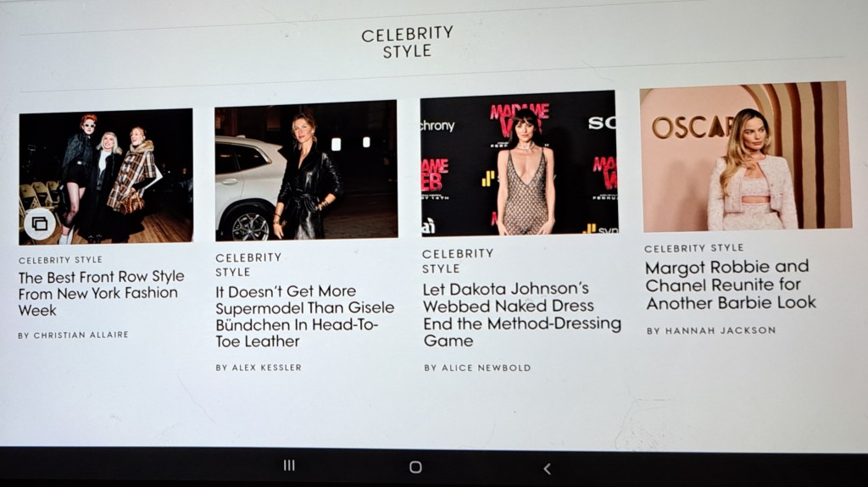The width and height of the screenshot is (868, 487).
Task: Select the Celebrity Style tag above the Fashion Week article
Action: 60,259
